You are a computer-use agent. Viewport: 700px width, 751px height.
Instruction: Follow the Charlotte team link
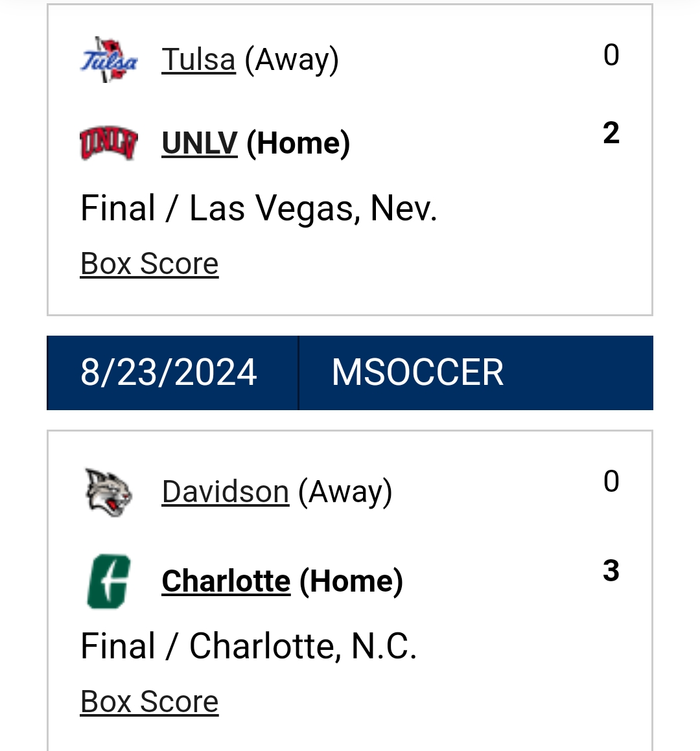click(x=226, y=581)
